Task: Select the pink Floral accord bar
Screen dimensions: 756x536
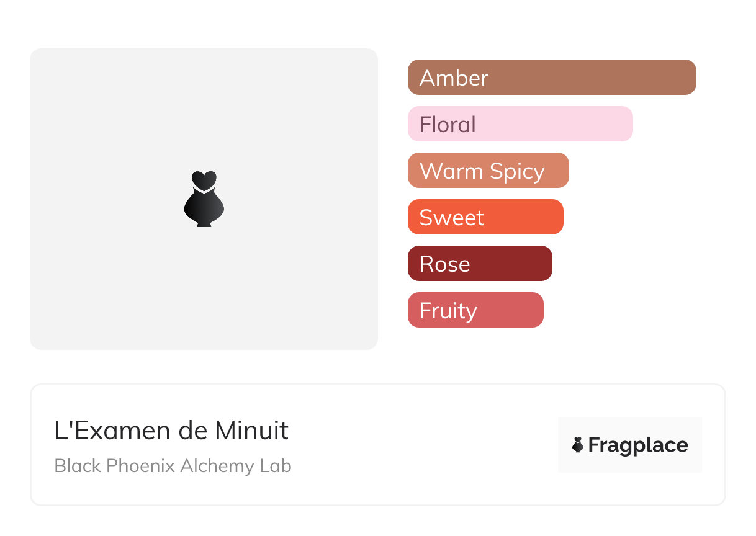Action: 559,124
